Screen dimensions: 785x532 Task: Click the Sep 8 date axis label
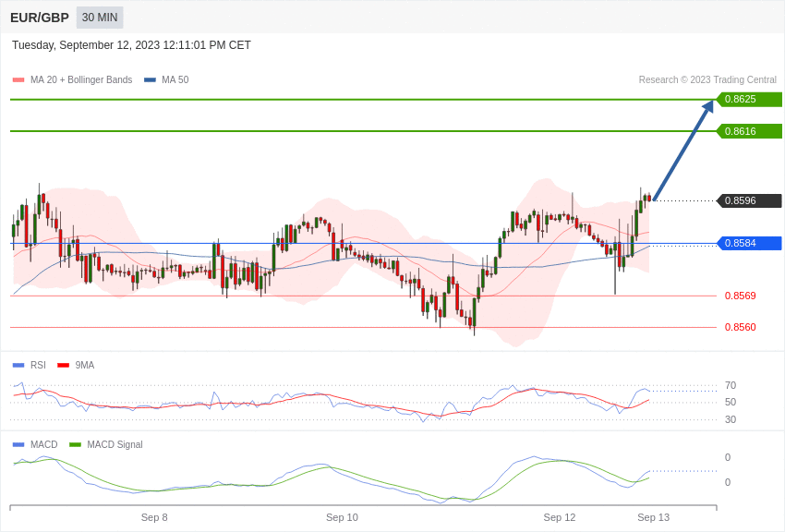[154, 517]
